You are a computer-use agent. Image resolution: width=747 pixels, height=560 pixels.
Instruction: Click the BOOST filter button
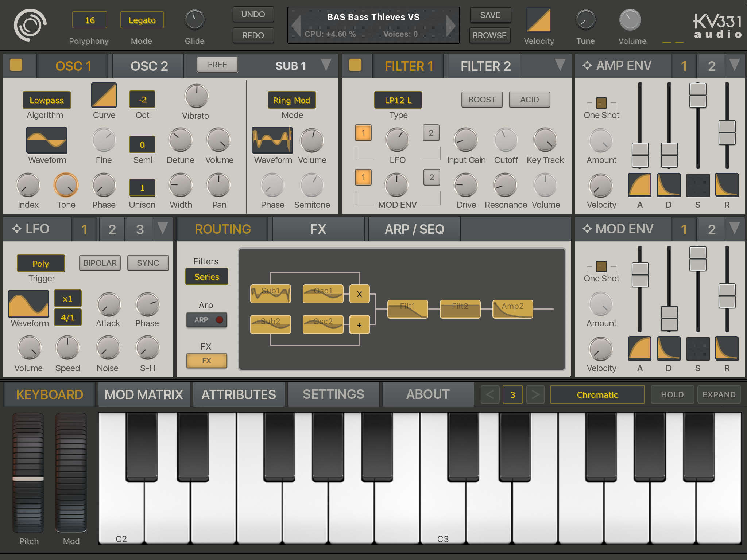pos(482,100)
